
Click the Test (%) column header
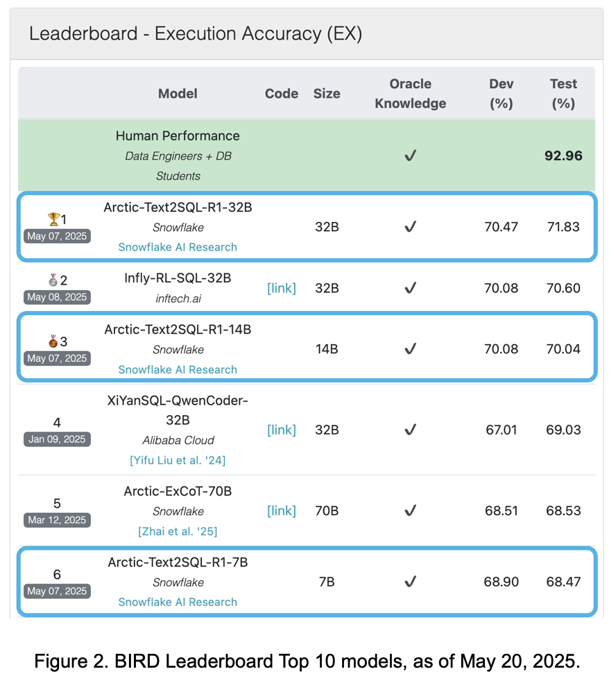[563, 94]
